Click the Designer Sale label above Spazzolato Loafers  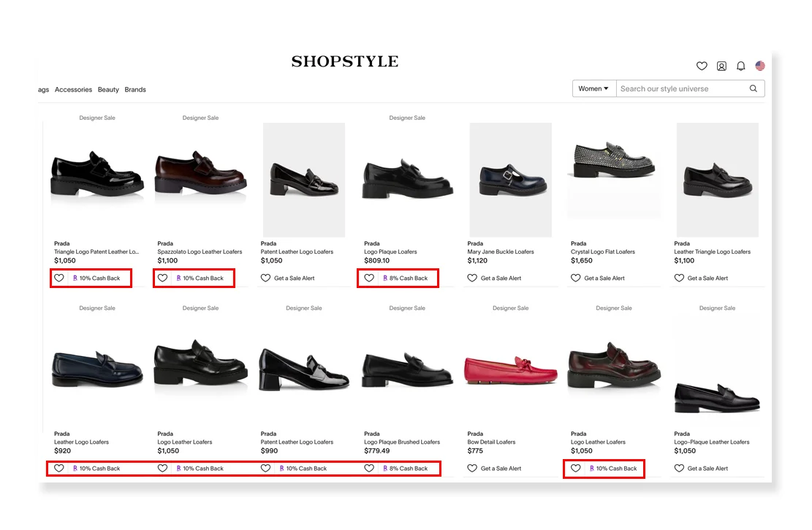200,117
